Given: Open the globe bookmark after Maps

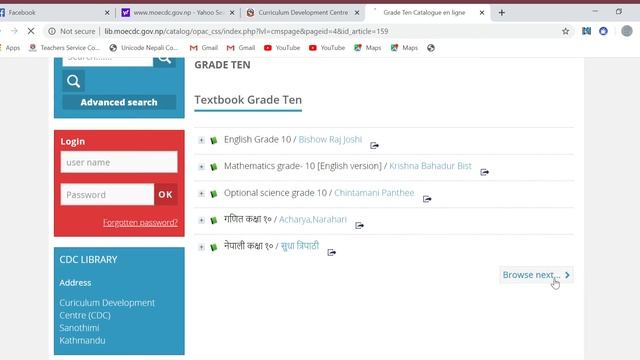Looking at the screenshot, I should tap(431, 48).
